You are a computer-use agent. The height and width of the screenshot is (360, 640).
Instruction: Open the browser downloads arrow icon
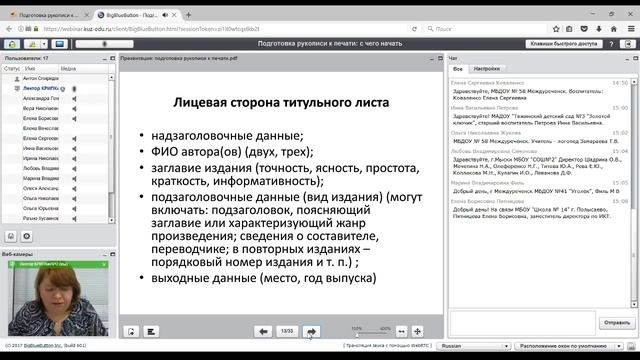coord(599,29)
